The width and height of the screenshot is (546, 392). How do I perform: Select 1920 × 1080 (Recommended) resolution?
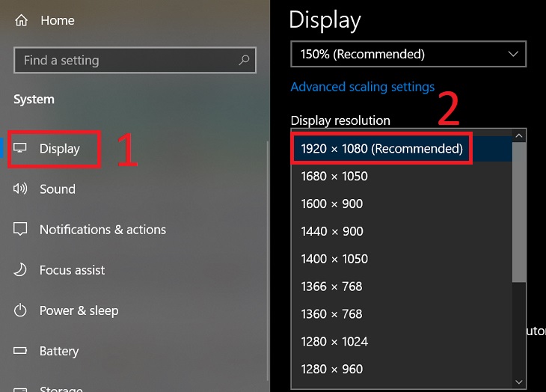tap(381, 148)
